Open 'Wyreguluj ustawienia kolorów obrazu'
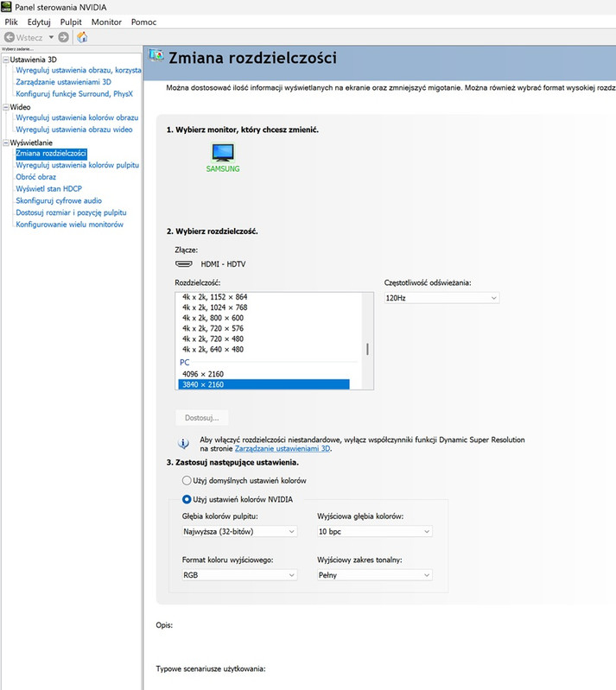 (x=77, y=117)
